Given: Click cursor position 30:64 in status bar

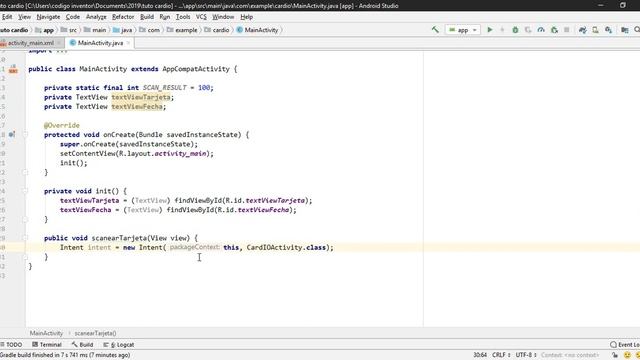Looking at the screenshot, I should (x=480, y=355).
